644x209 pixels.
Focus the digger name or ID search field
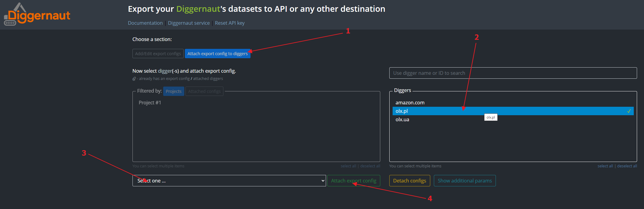513,73
